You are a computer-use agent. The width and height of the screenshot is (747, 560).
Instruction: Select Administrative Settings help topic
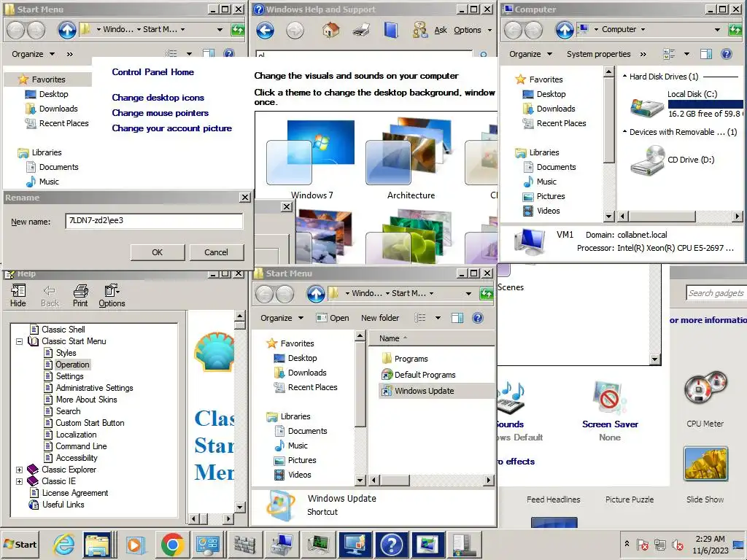94,388
